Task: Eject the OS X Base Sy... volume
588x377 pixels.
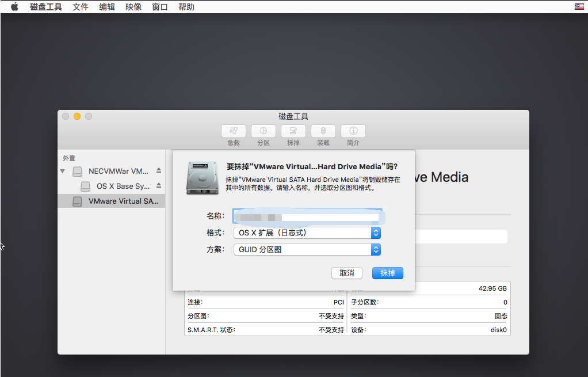Action: [x=159, y=186]
